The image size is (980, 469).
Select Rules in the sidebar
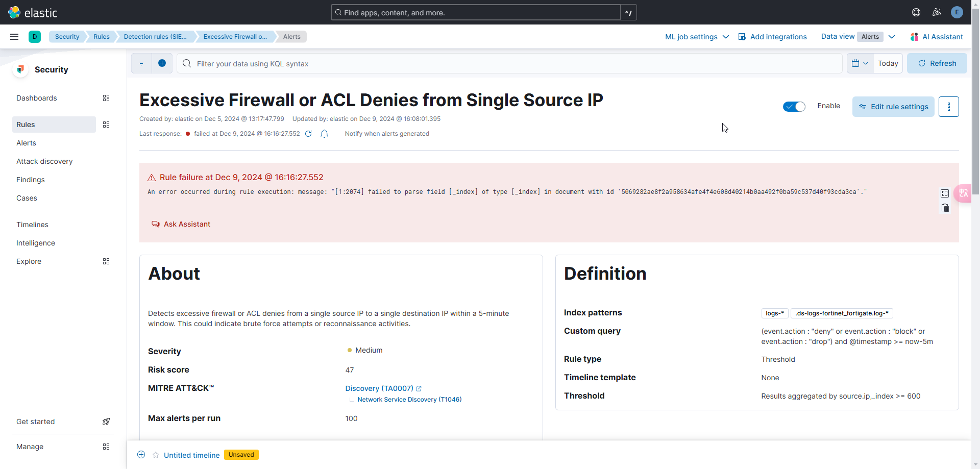54,125
